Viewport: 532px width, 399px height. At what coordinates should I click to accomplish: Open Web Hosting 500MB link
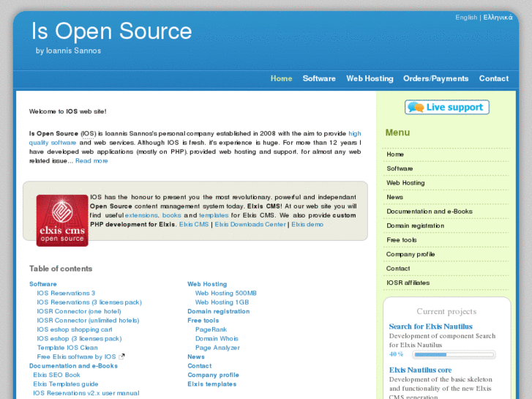[x=225, y=293]
